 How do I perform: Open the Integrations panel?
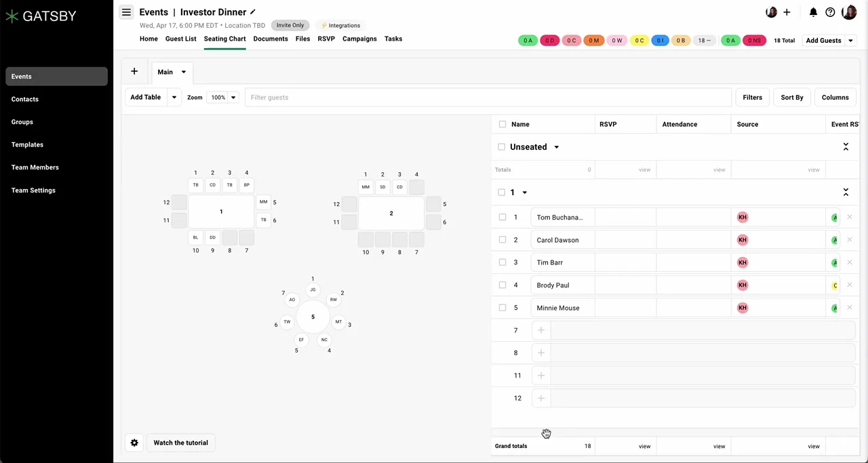[340, 25]
